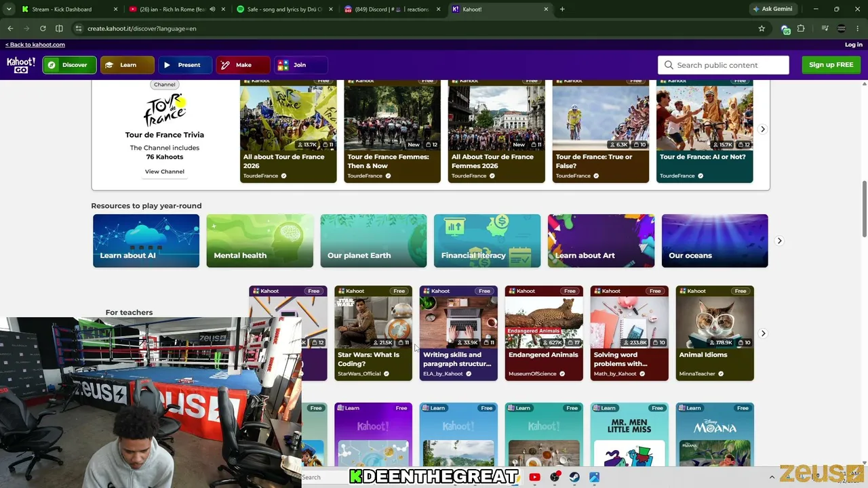Click the MinnaTeacher verified badge
Image resolution: width=868 pixels, height=488 pixels.
(721, 374)
